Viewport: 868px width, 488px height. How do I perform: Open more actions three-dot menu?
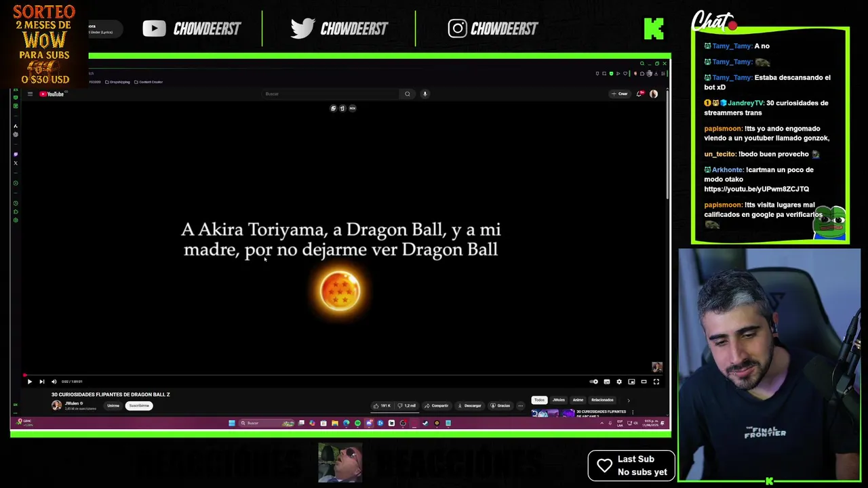(520, 406)
